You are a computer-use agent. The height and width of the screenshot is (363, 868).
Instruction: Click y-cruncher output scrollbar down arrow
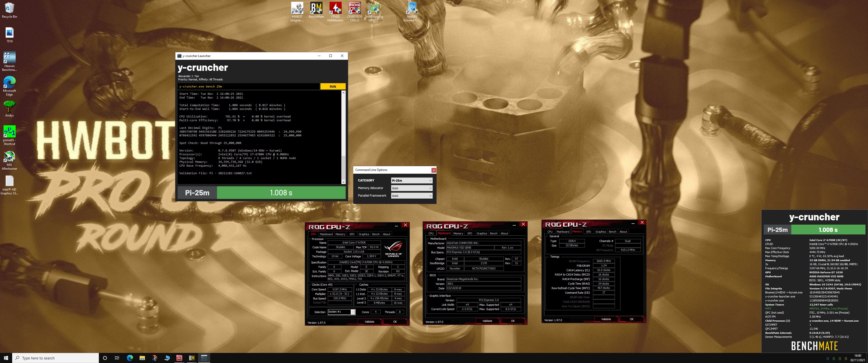click(343, 182)
